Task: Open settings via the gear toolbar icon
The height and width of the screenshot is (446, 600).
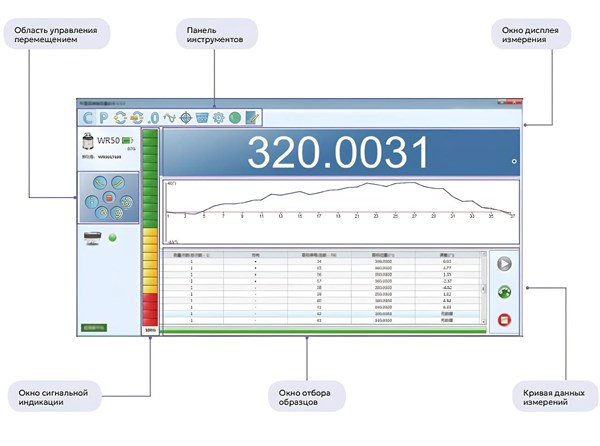Action: pyautogui.click(x=218, y=118)
